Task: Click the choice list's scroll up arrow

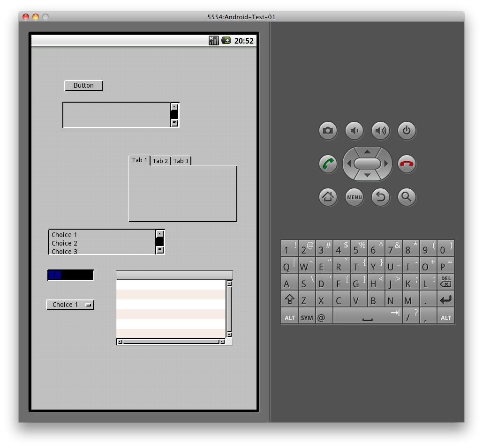Action: pos(159,234)
